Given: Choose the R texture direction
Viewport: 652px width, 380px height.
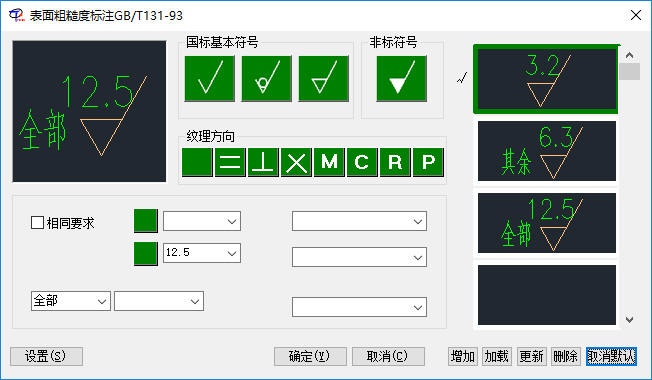Looking at the screenshot, I should [395, 162].
